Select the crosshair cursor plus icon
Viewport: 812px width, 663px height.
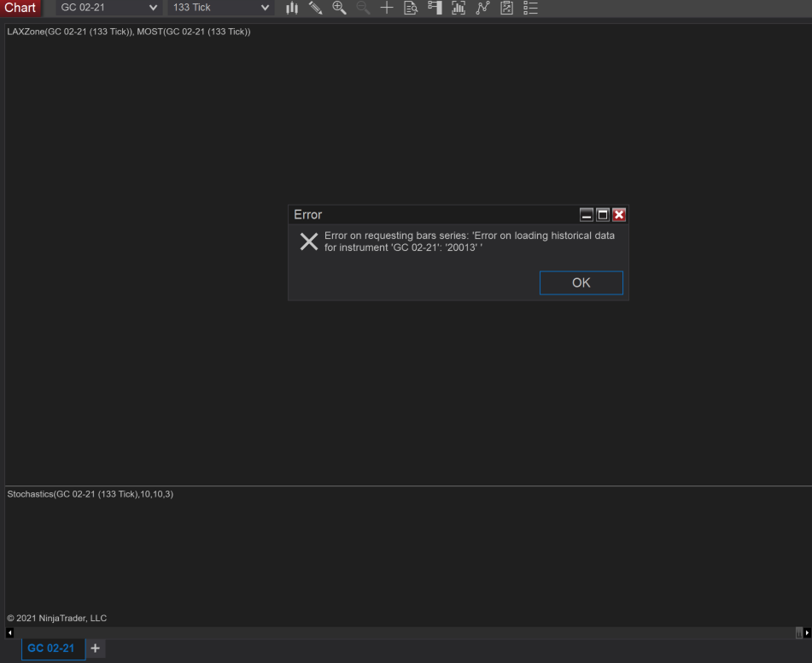[x=387, y=8]
